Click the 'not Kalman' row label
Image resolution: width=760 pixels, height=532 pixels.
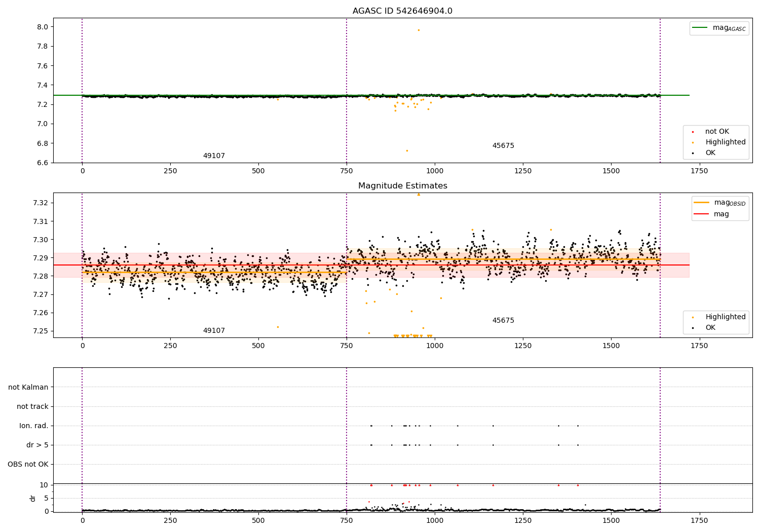pyautogui.click(x=28, y=388)
